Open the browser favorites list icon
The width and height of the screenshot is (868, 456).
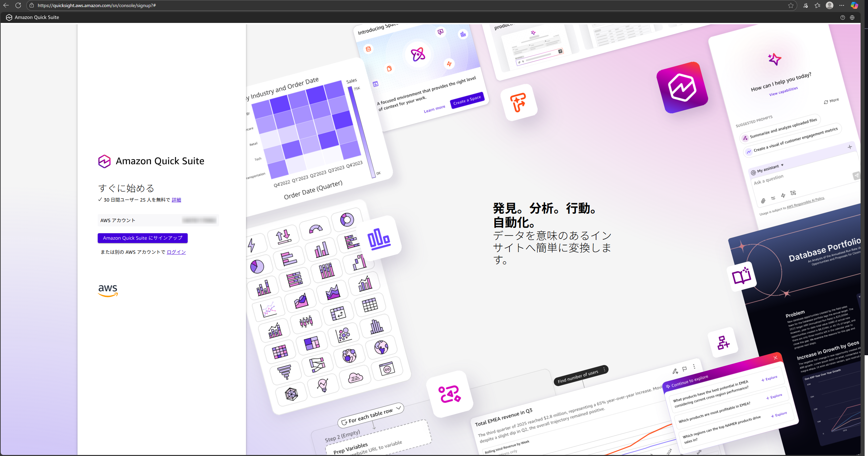coord(817,5)
